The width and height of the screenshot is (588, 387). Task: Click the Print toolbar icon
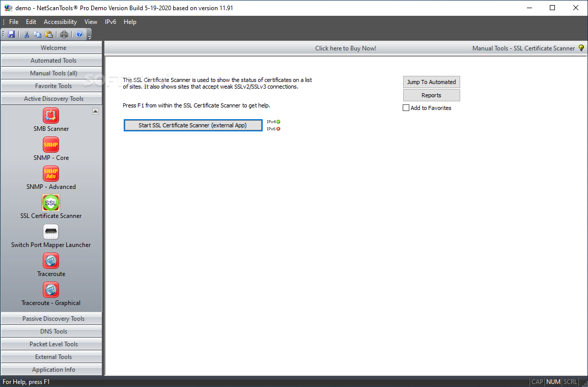pyautogui.click(x=65, y=35)
